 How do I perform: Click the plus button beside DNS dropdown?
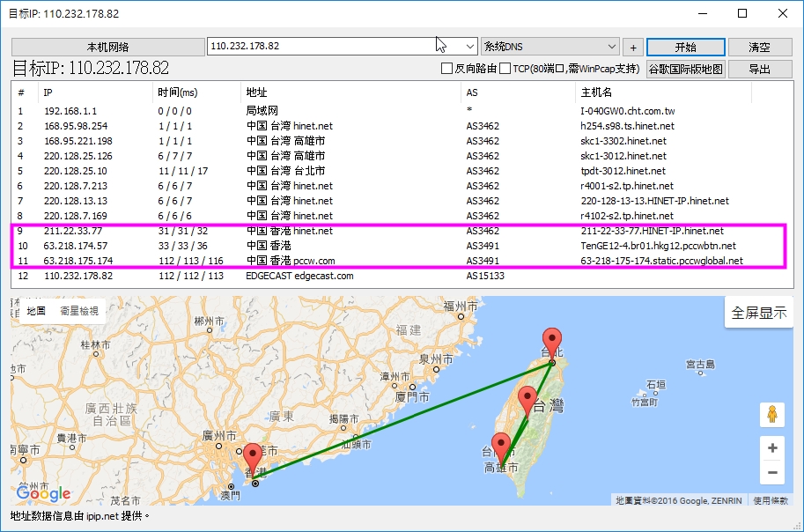coord(633,48)
